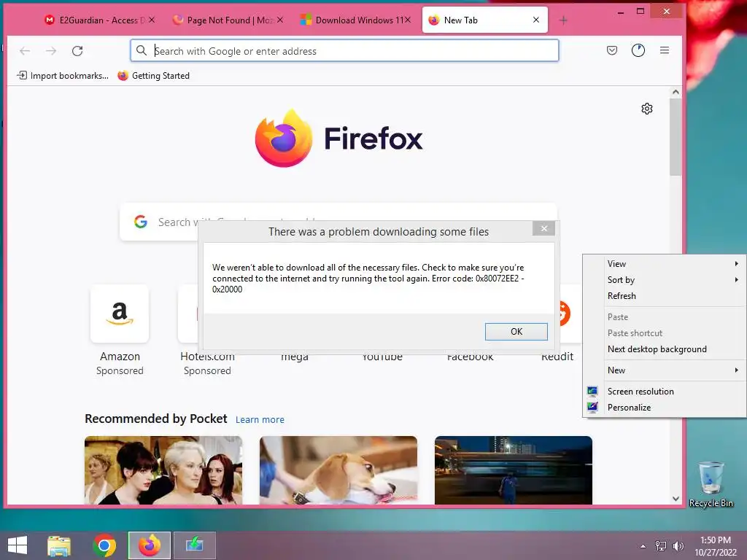747x560 pixels.
Task: Click the Google search box on new tab page
Action: (338, 222)
